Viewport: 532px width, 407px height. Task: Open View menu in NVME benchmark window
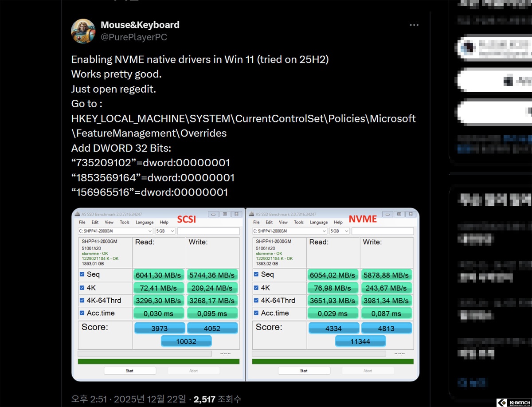[283, 222]
